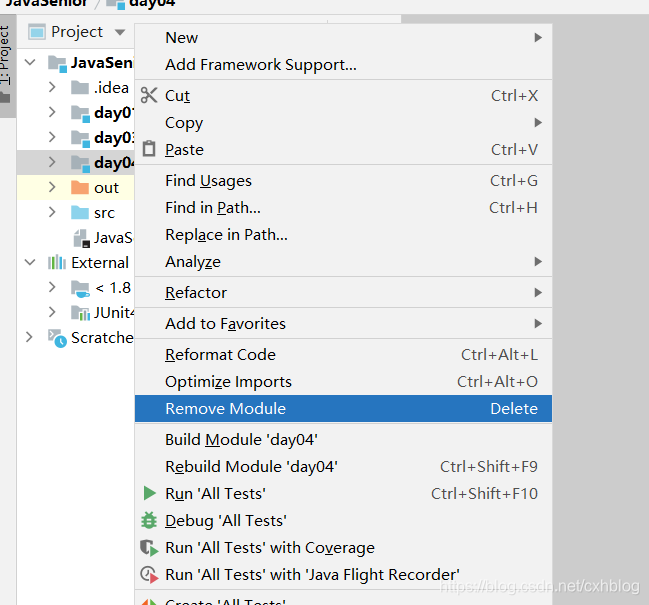Click the green Run play icon
Image resolution: width=649 pixels, height=605 pixels.
pos(149,493)
